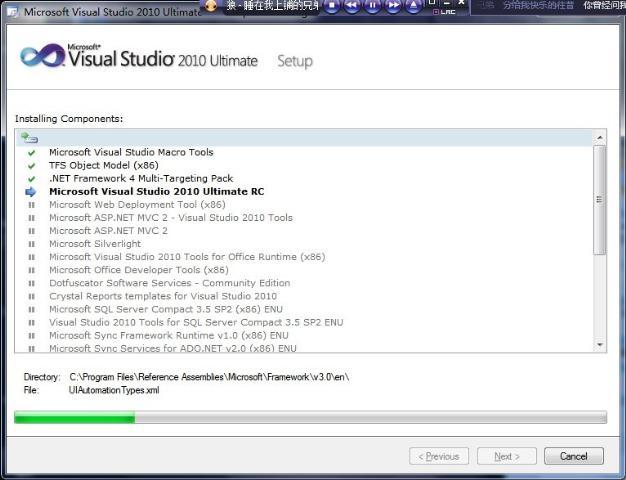Click the pending icon beside Crystal Reports templates
Image resolution: width=626 pixels, height=480 pixels.
pyautogui.click(x=32, y=297)
